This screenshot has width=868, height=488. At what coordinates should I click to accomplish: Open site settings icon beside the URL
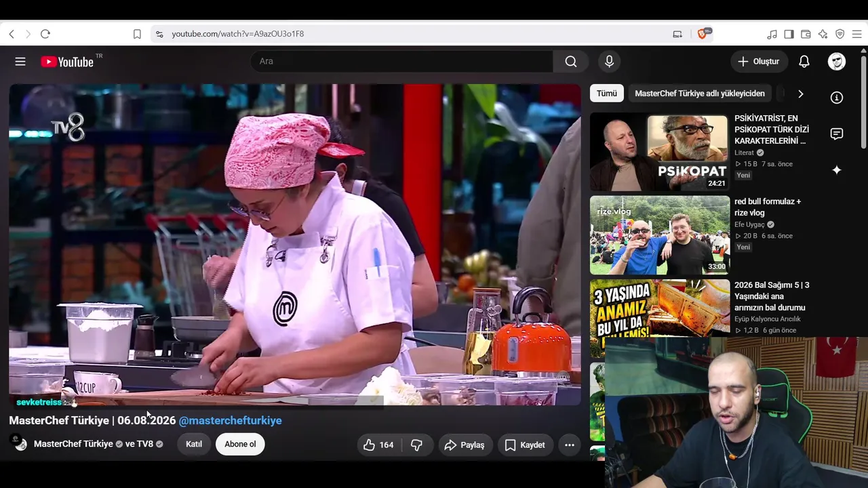(159, 34)
